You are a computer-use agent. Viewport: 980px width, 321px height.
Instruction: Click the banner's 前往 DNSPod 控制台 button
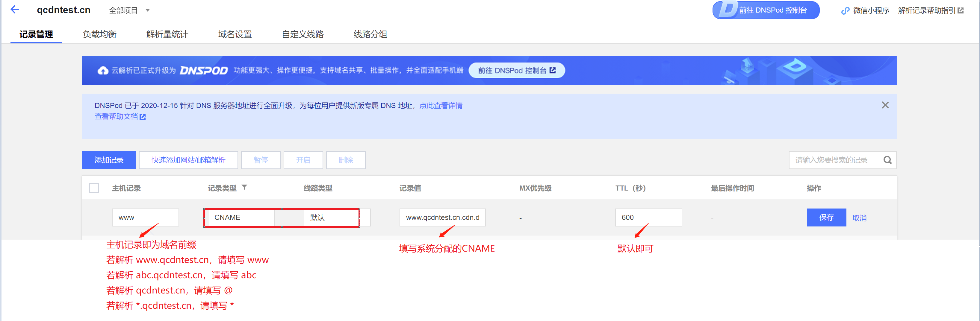coord(517,70)
